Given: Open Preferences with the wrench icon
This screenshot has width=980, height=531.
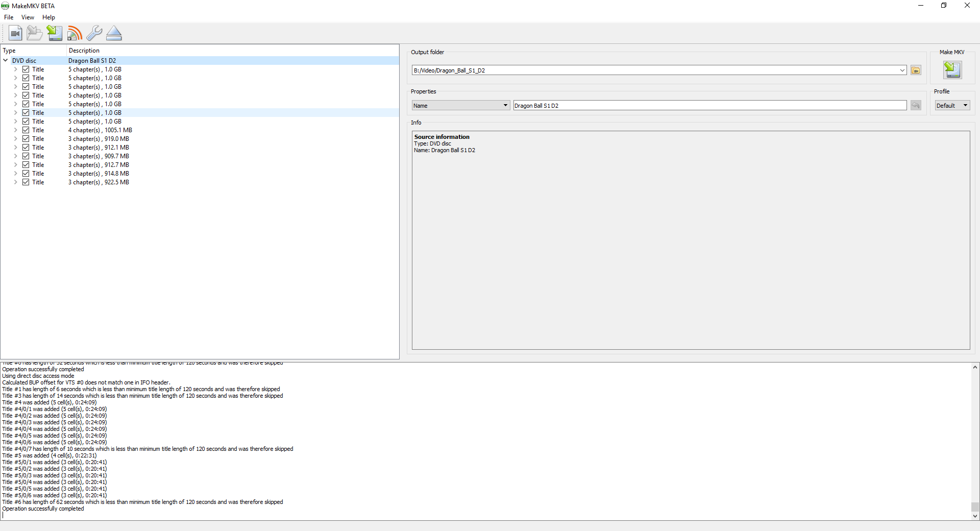Looking at the screenshot, I should pyautogui.click(x=94, y=33).
